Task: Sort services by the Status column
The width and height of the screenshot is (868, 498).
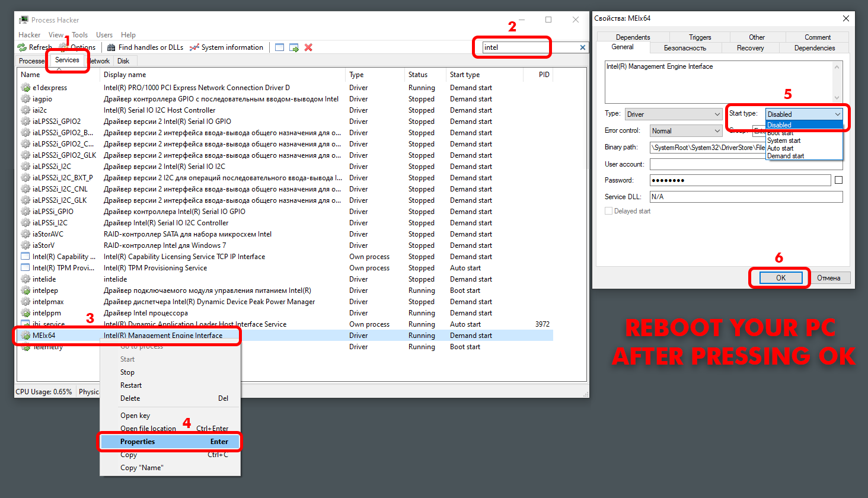Action: pos(425,75)
